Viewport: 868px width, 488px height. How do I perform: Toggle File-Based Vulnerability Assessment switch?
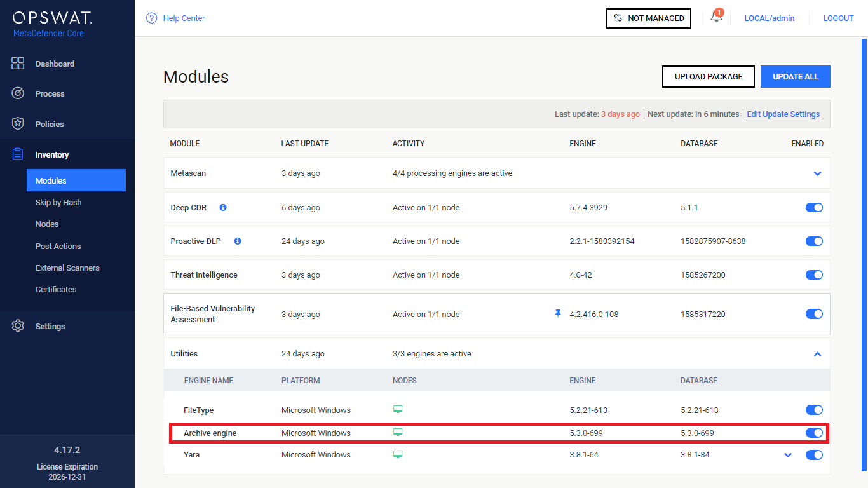coord(814,314)
